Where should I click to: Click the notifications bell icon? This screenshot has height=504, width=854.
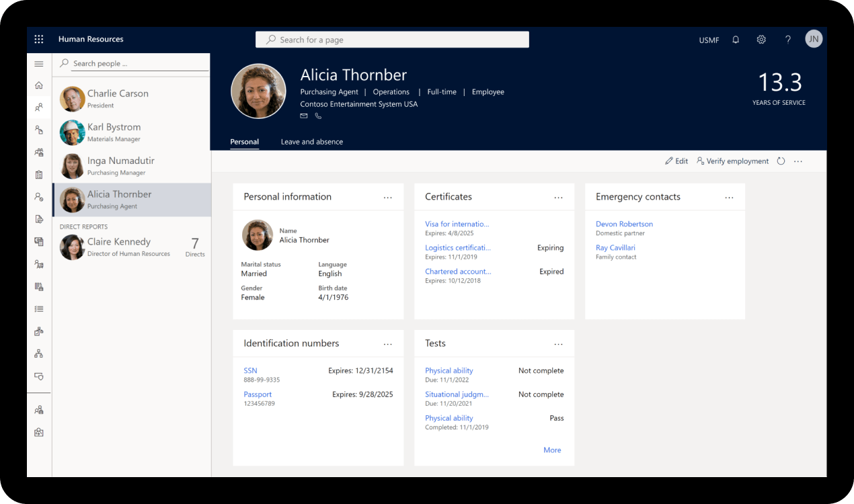736,40
